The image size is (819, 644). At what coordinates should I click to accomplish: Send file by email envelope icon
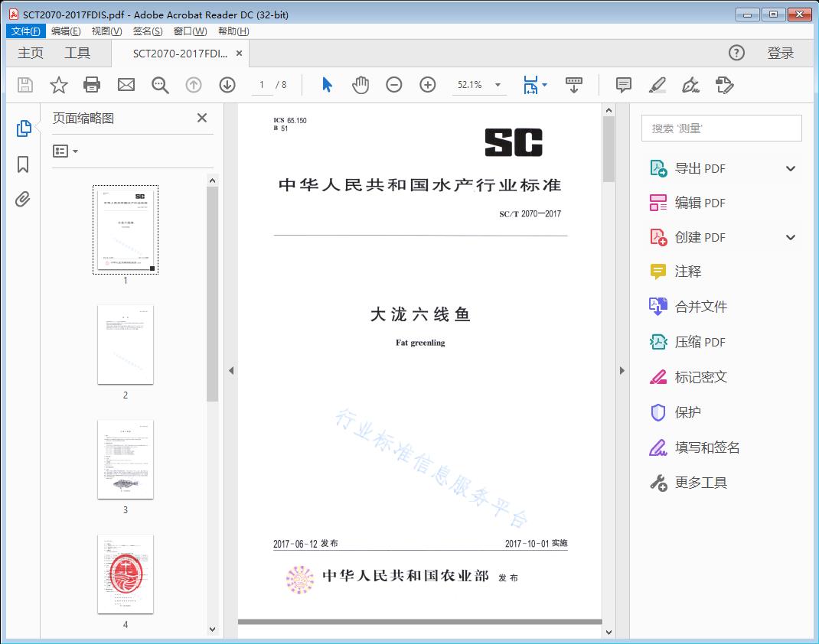pos(126,85)
